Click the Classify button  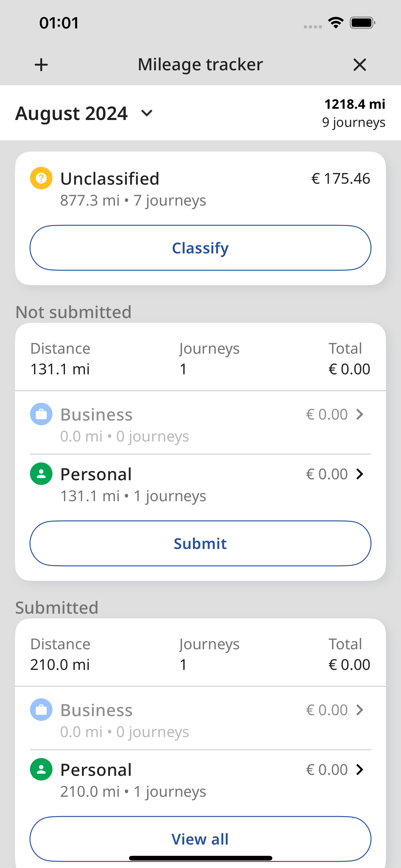[x=200, y=248]
